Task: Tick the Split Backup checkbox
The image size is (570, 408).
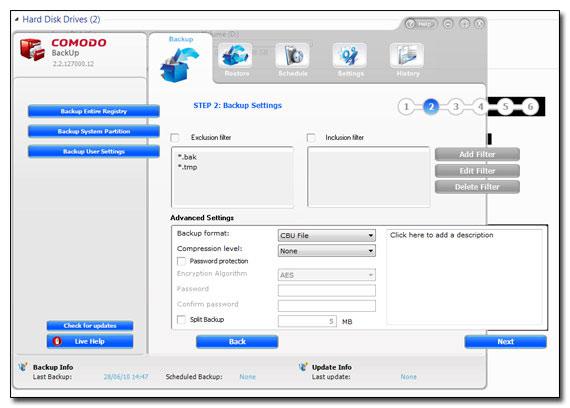Action: coord(181,320)
